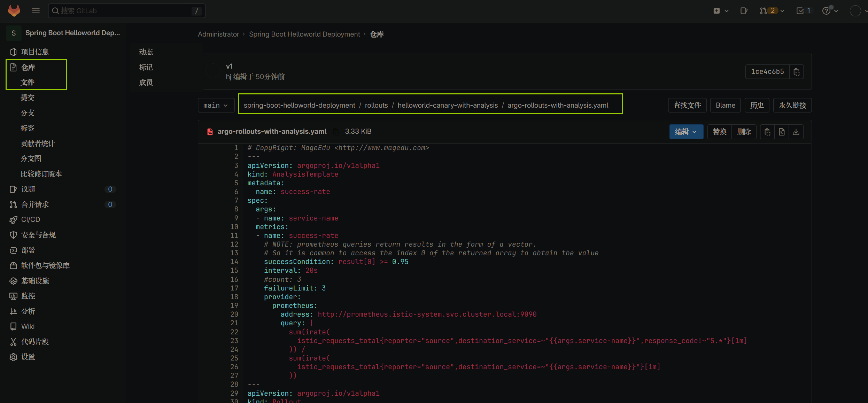Open 分支图 graph page
This screenshot has height=403, width=868.
pos(31,158)
